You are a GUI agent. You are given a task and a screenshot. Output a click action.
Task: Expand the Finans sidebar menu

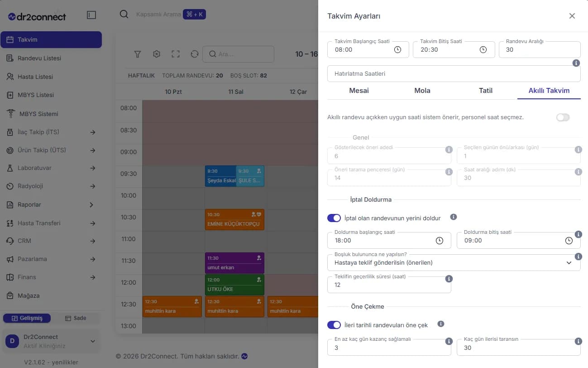pos(51,277)
